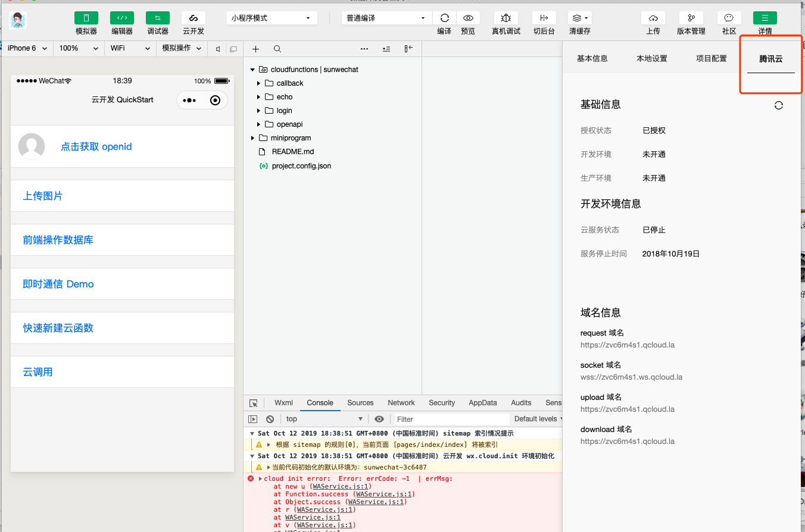Expand the login folder
Viewport: 805px width, 532px height.
pyautogui.click(x=258, y=111)
